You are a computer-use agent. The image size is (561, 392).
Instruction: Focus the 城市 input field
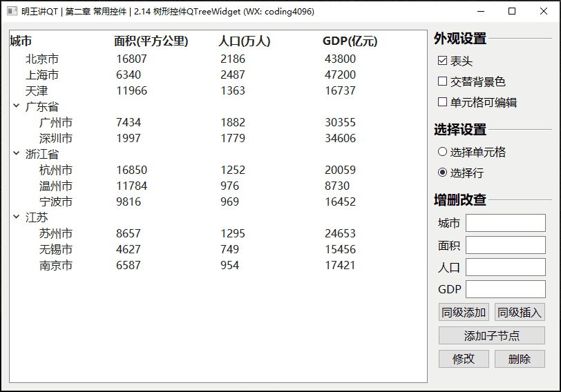(505, 223)
